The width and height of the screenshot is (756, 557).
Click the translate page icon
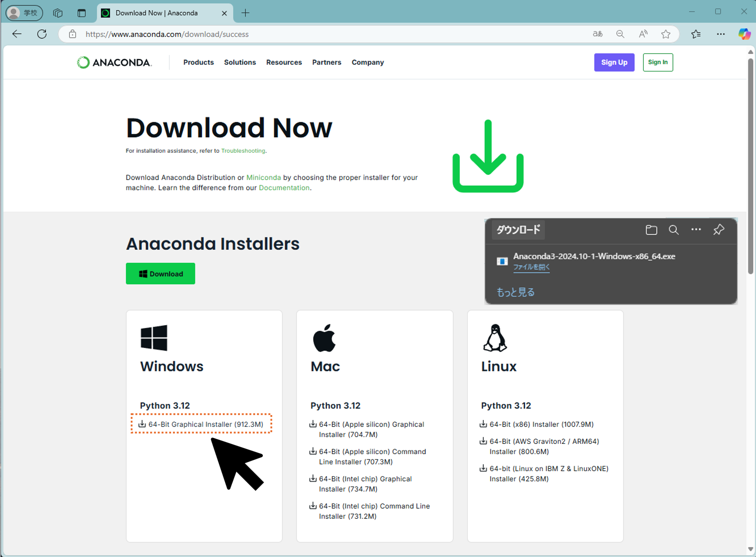[x=597, y=34]
